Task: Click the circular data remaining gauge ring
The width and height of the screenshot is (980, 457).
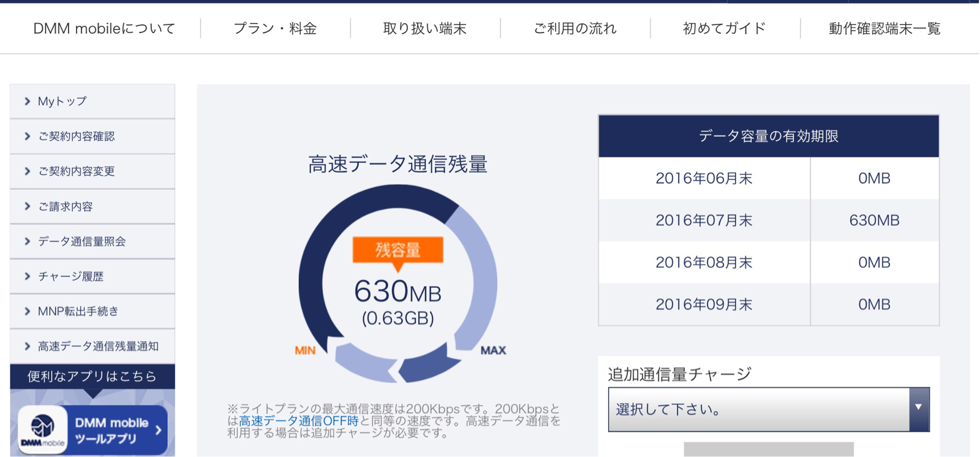Action: pos(398,284)
